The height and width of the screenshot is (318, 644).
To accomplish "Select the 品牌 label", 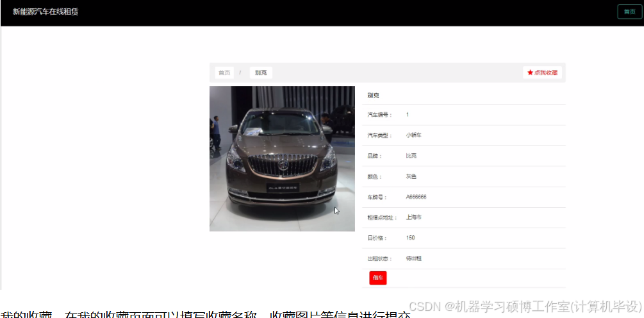I will click(375, 156).
